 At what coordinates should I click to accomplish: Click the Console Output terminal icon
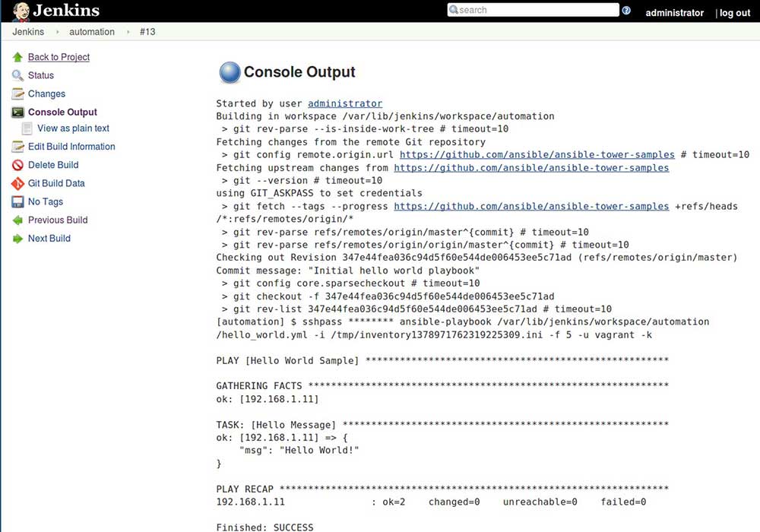[x=18, y=112]
